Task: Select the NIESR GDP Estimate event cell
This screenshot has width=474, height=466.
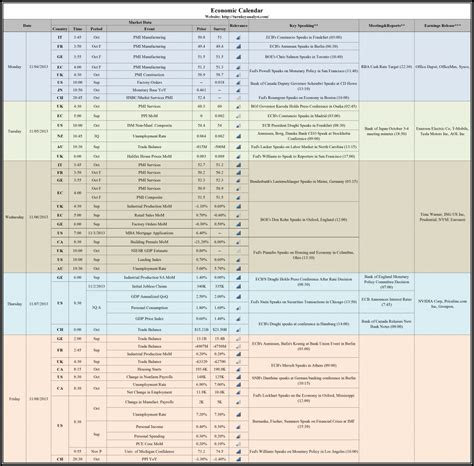Action: click(x=149, y=251)
